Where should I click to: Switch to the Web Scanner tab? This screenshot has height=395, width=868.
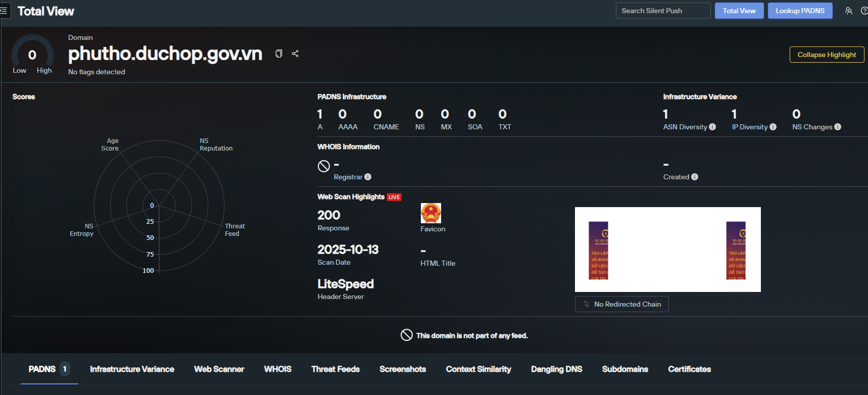click(x=219, y=369)
